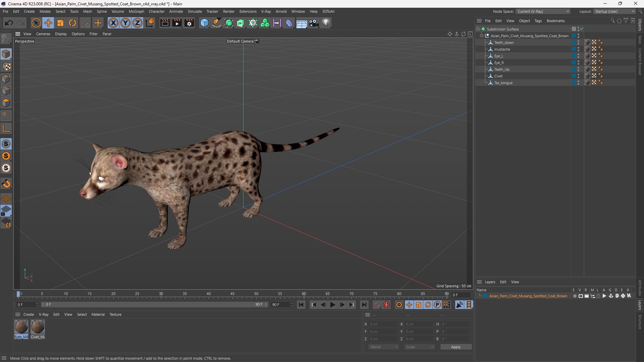The height and width of the screenshot is (362, 644).
Task: Play animation forward
Action: pyautogui.click(x=332, y=305)
